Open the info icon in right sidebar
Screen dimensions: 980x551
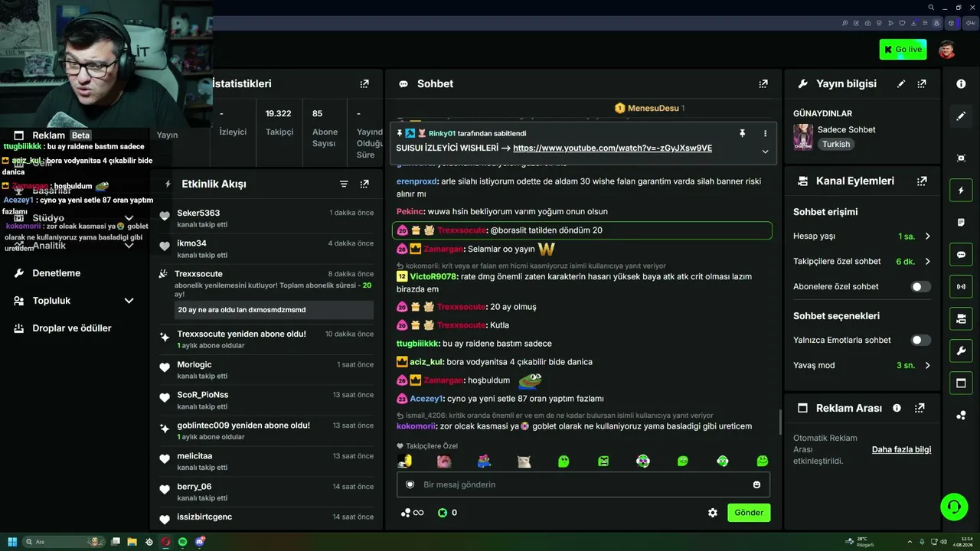(x=961, y=83)
